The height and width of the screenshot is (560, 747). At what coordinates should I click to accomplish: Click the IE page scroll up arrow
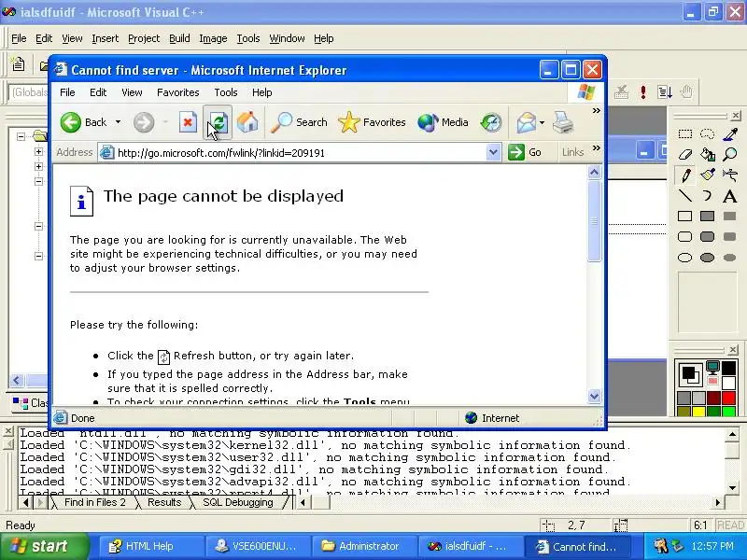pos(594,172)
